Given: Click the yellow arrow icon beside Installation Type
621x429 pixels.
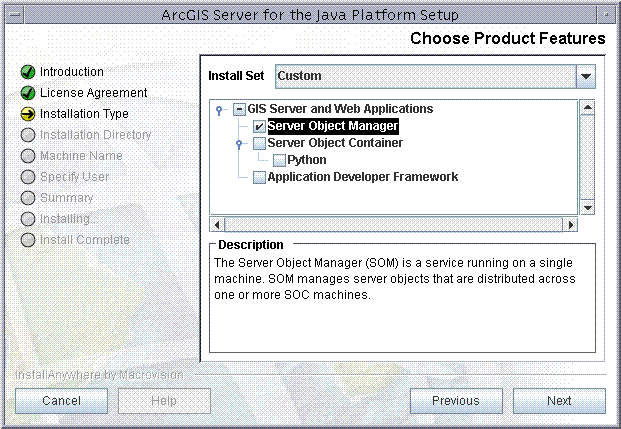Looking at the screenshot, I should (x=28, y=114).
